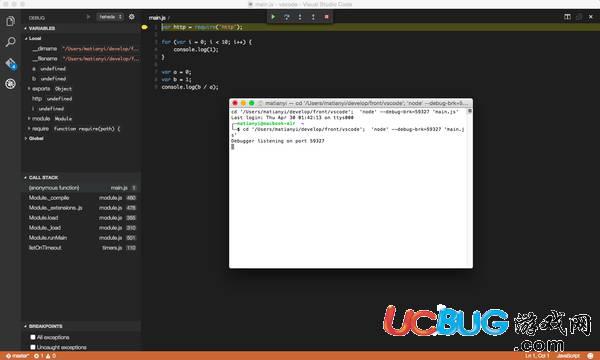Step over in debug toolbar
The width and height of the screenshot is (600, 360).
287,17
